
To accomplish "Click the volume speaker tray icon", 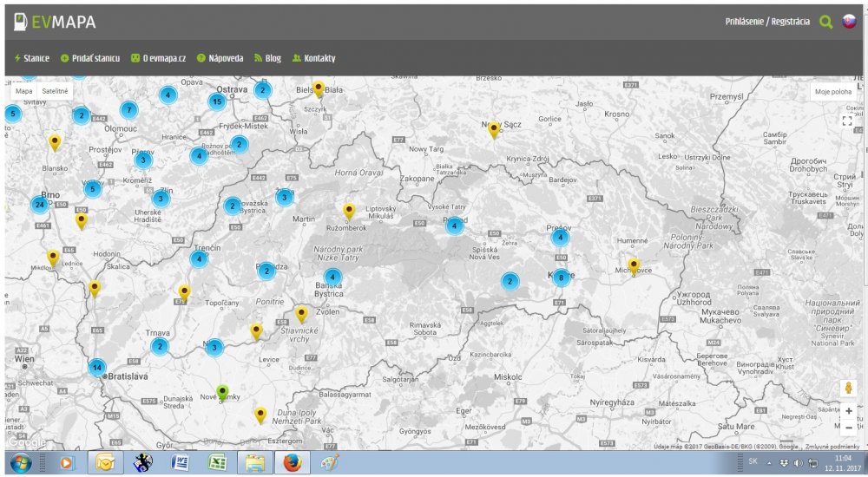I will click(797, 463).
